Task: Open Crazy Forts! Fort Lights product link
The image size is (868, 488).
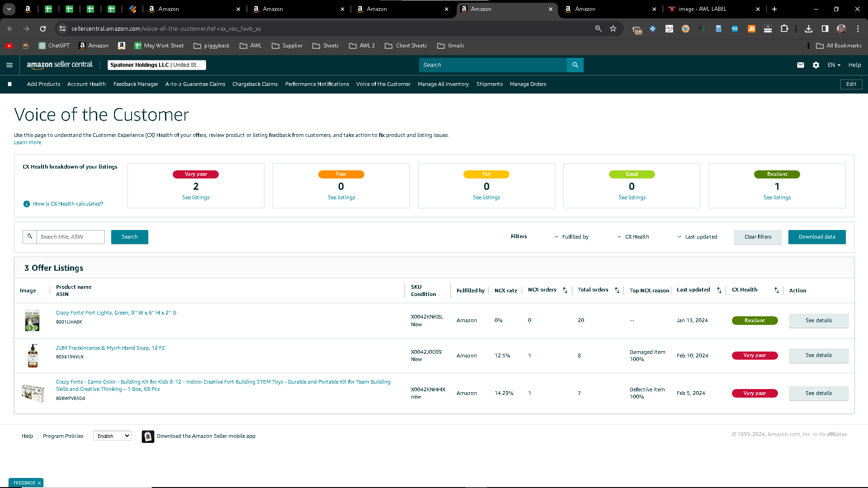Action: pyautogui.click(x=116, y=313)
